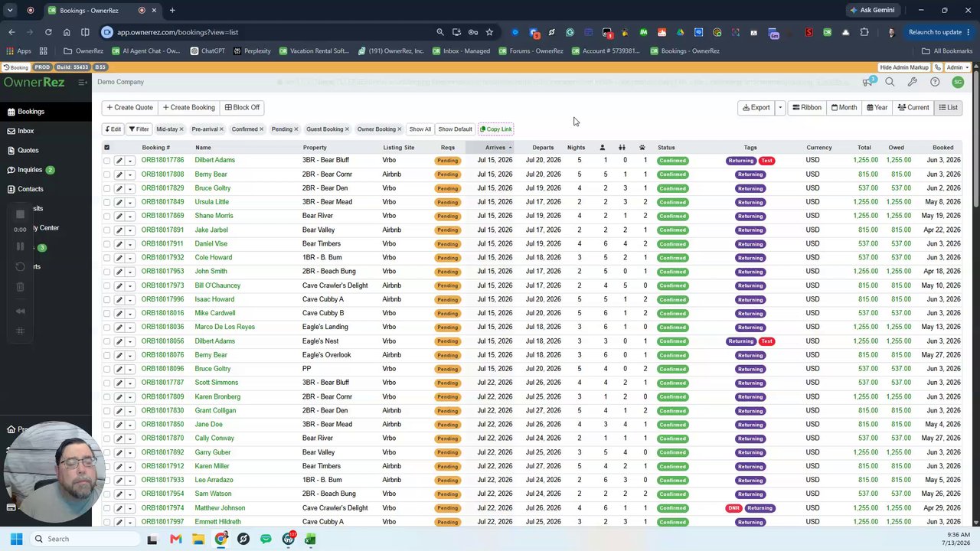
Task: Open the announcements megaphone icon
Action: pyautogui.click(x=867, y=82)
